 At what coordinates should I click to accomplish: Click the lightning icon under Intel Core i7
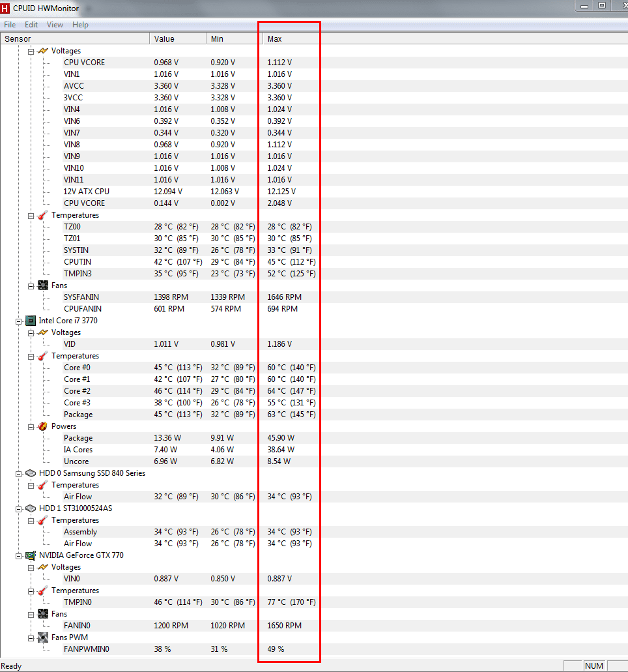43,332
